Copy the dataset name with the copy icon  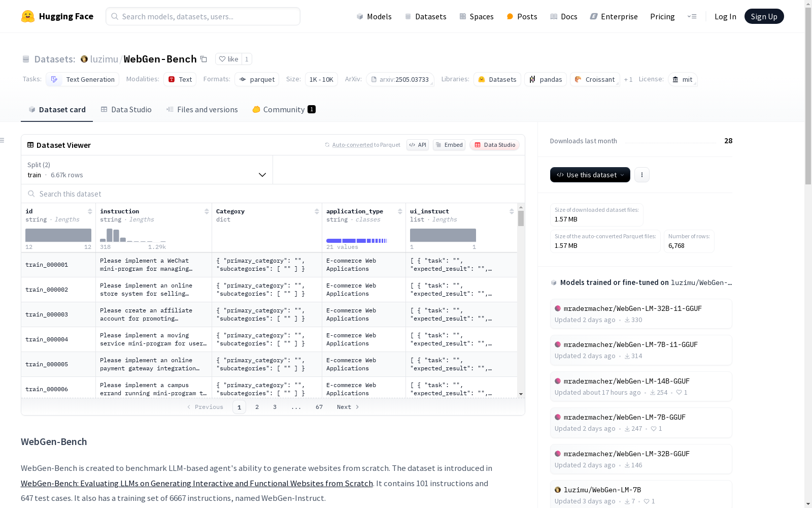click(x=204, y=59)
